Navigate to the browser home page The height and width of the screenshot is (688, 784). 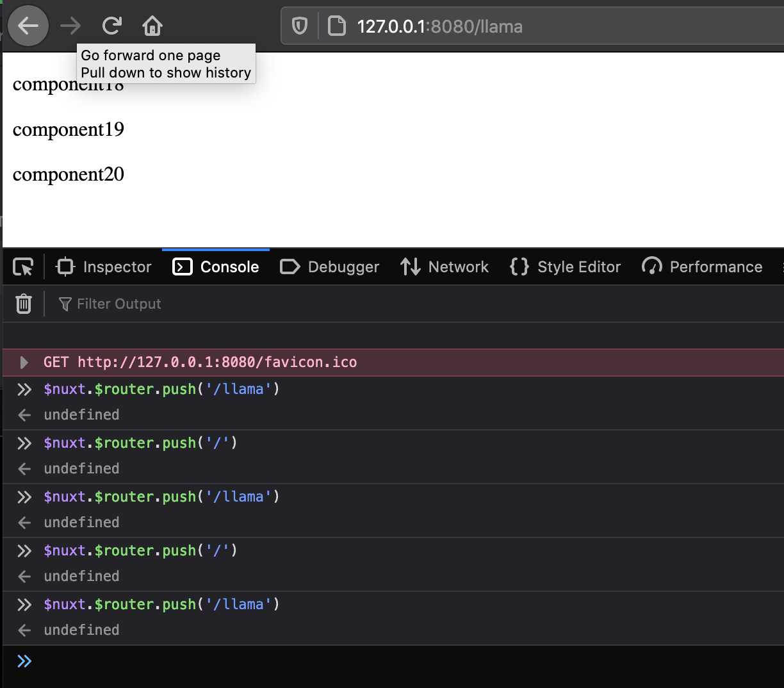152,26
